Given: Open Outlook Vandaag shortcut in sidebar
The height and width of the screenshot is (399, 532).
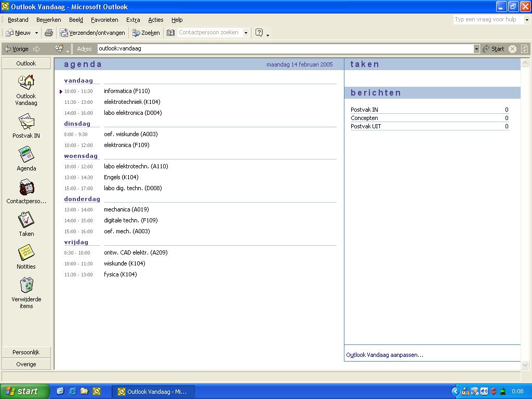Looking at the screenshot, I should (x=26, y=90).
